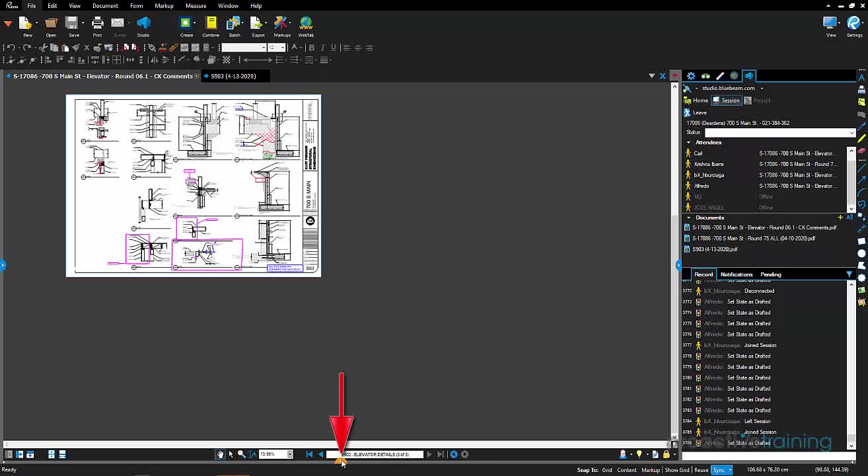Open the Markups list icon
Viewport: 868px width, 476px height.
tap(282, 24)
